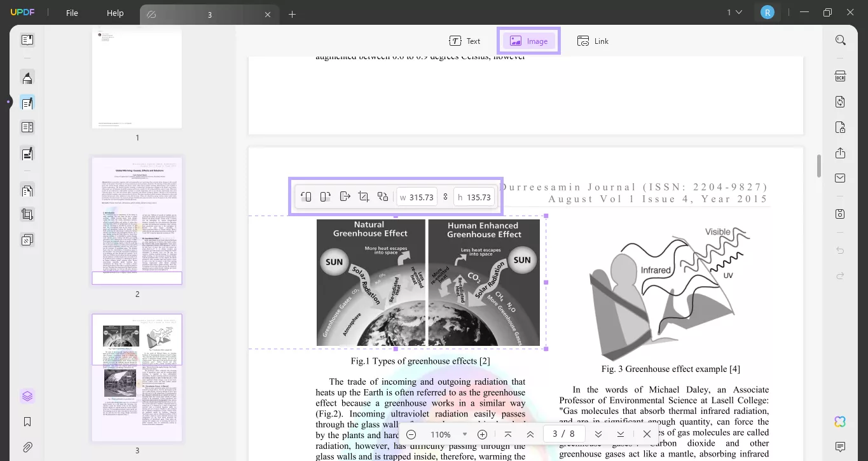Viewport: 868px width, 461px height.
Task: Close the document tab named 3
Action: pos(268,14)
